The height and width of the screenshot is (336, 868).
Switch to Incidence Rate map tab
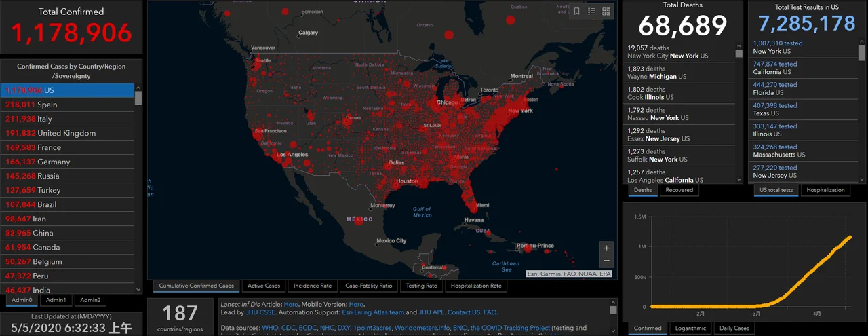pyautogui.click(x=313, y=286)
